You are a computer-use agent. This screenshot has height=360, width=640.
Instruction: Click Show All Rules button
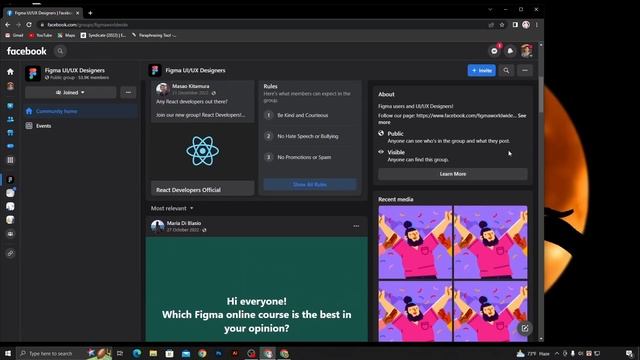[x=310, y=184]
